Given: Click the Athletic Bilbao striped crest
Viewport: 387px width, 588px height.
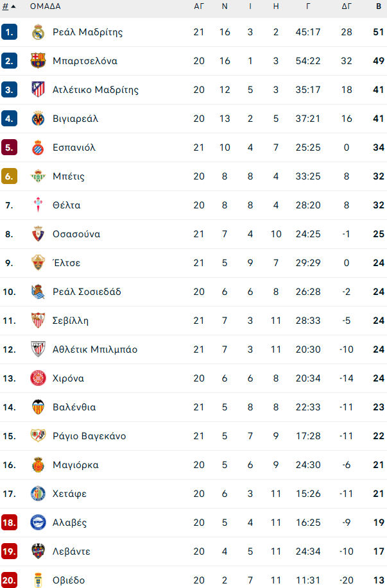Looking at the screenshot, I should tap(38, 349).
